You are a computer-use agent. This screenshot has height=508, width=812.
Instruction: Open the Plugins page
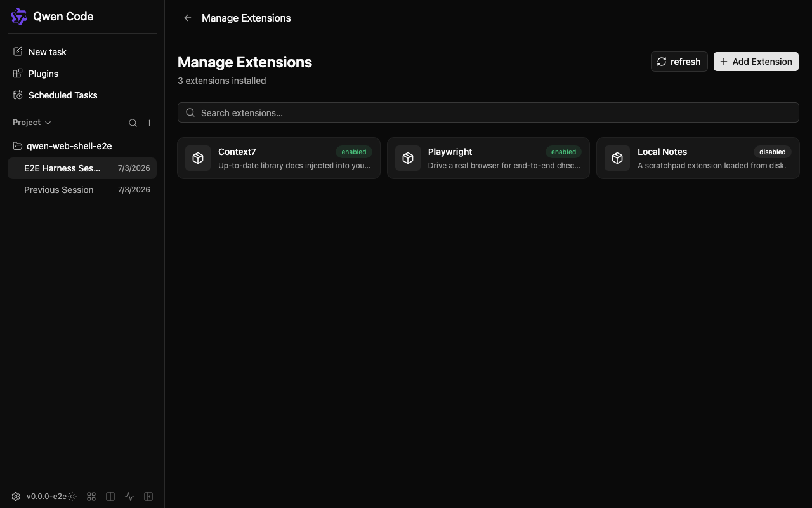coord(82,74)
